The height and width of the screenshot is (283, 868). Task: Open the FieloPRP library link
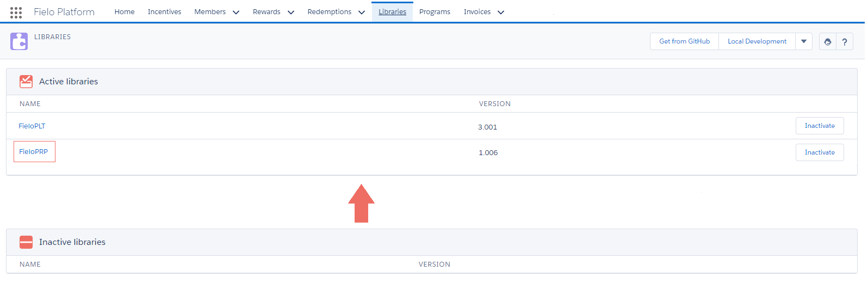(x=34, y=152)
